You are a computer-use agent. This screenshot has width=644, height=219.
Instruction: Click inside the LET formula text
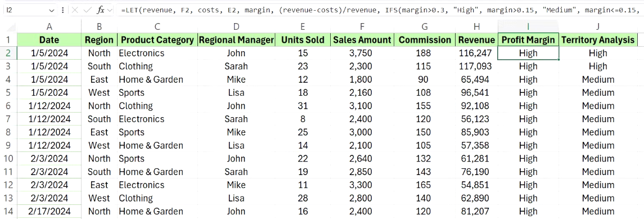pyautogui.click(x=380, y=10)
